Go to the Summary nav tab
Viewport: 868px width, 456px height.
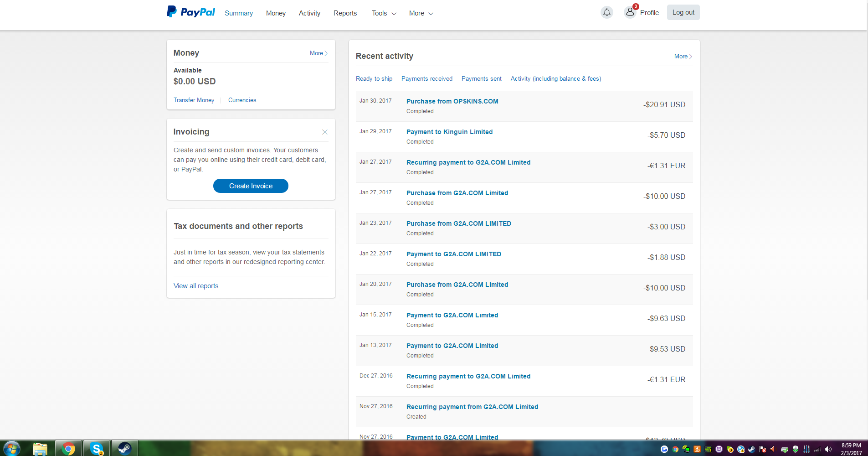click(239, 13)
